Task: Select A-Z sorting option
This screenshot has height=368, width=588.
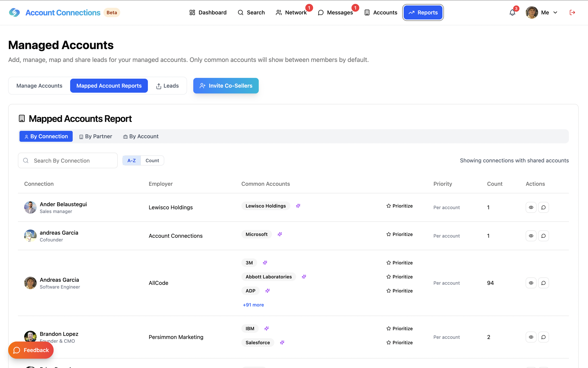Action: [132, 161]
